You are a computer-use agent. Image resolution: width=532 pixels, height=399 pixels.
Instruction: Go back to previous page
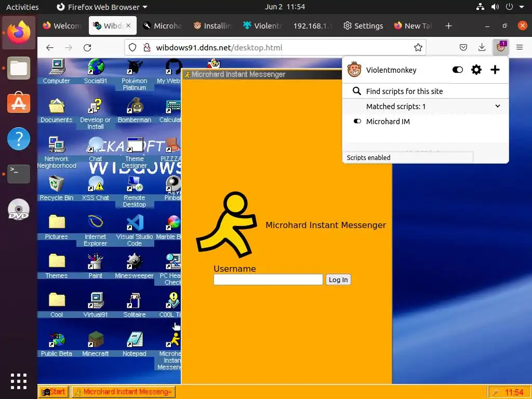50,47
